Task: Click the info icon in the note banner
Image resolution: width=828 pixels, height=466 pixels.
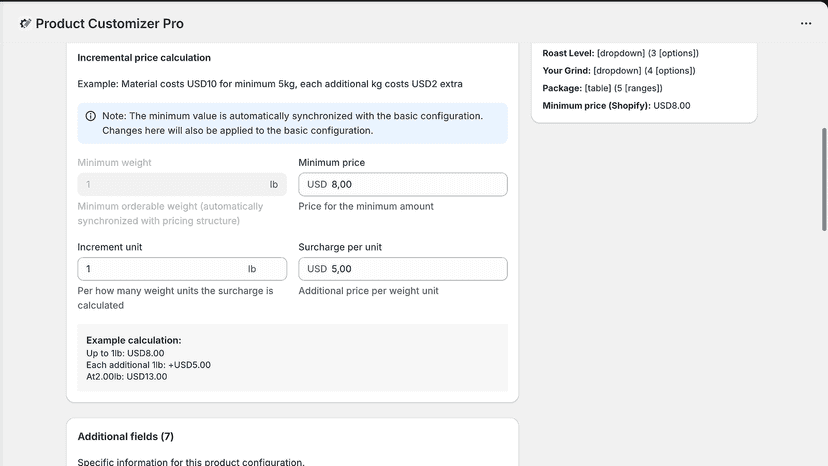Action: (91, 116)
